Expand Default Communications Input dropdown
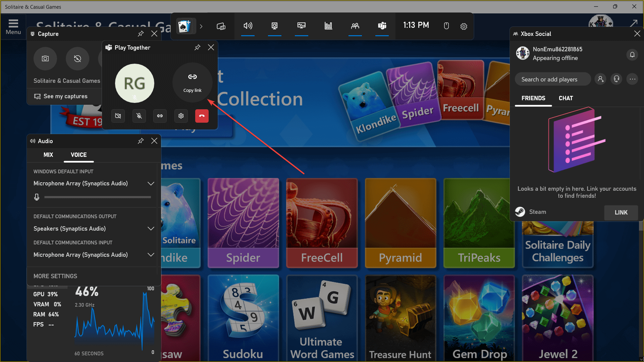Image resolution: width=644 pixels, height=362 pixels. click(x=150, y=255)
